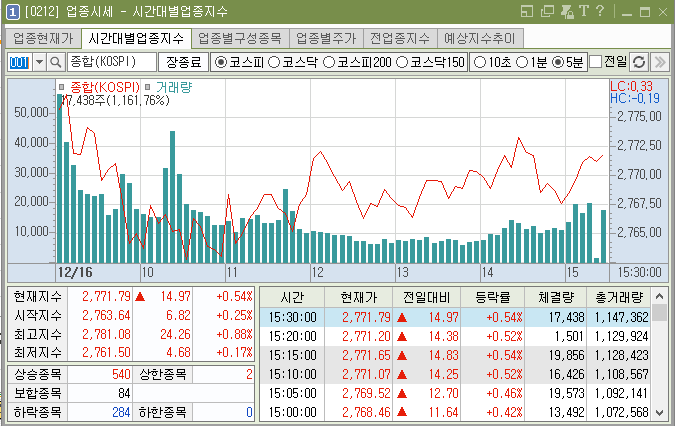Click the sector code input field 001
The image size is (675, 426).
pos(20,62)
